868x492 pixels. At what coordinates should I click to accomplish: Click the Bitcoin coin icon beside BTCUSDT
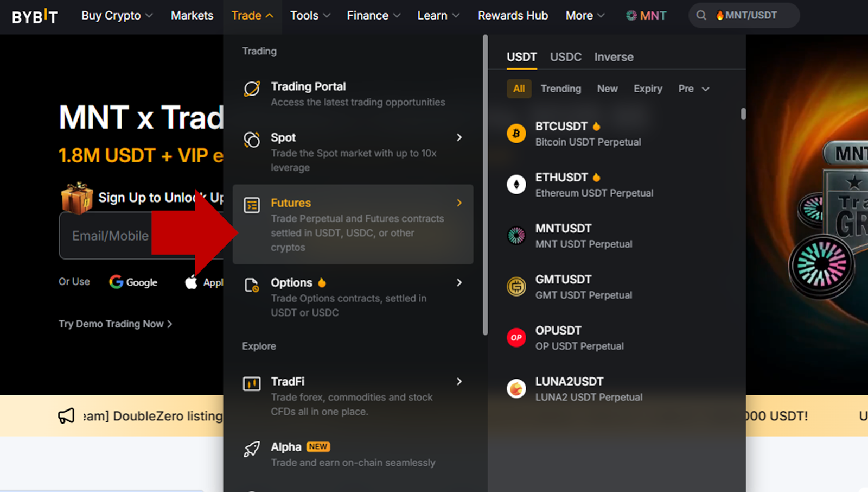coord(516,133)
